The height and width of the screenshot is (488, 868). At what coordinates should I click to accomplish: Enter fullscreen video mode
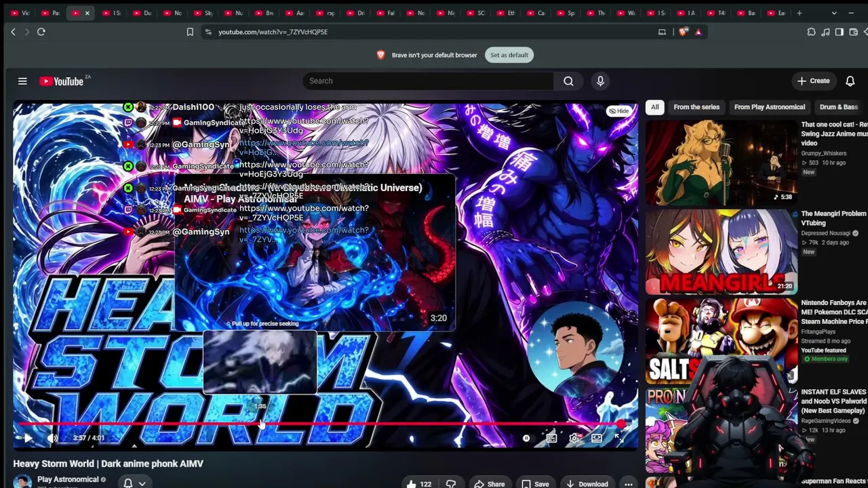pyautogui.click(x=619, y=438)
